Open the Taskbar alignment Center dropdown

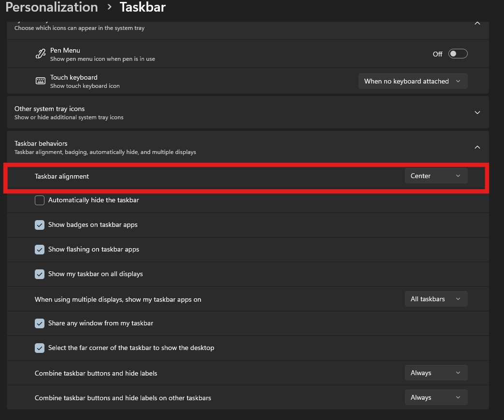436,176
